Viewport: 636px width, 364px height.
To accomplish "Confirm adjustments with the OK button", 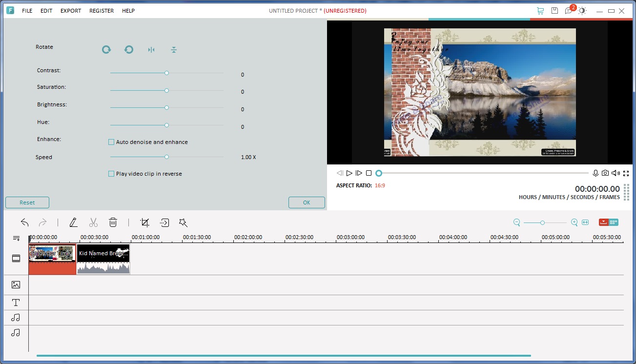I will 307,202.
